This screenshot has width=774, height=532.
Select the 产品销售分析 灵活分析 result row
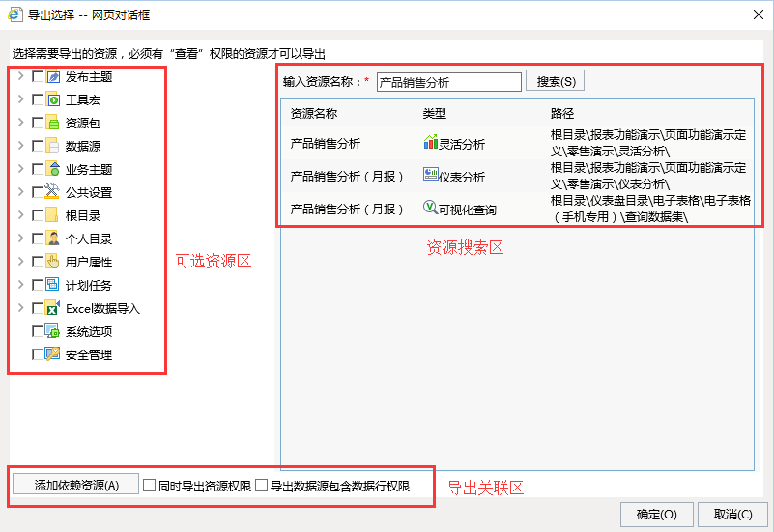[517, 143]
